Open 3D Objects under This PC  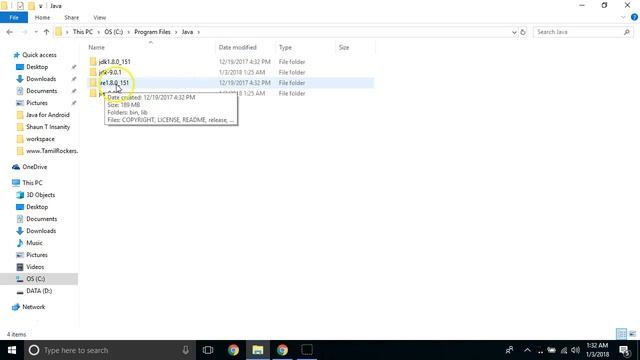40,195
